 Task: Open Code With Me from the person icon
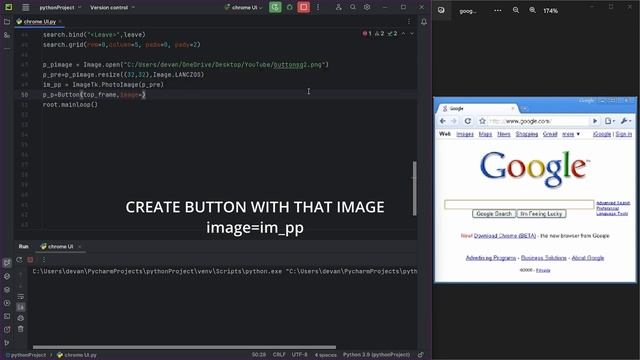pos(338,7)
